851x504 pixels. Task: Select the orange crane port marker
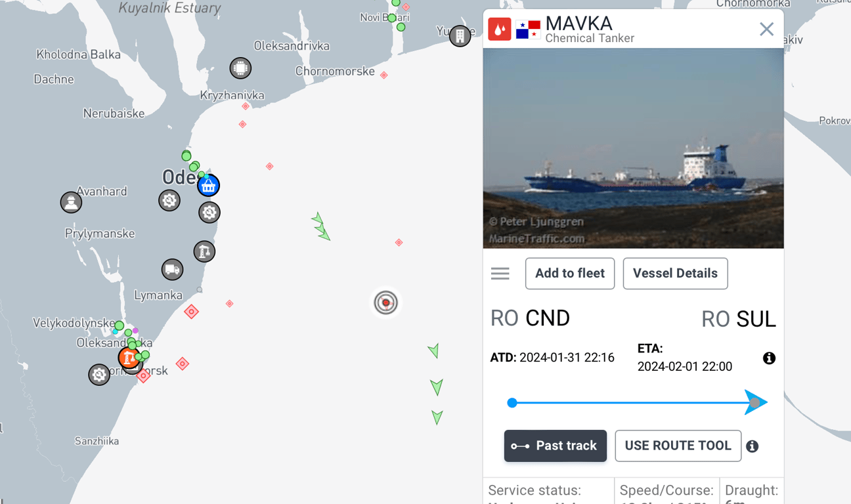click(x=129, y=358)
